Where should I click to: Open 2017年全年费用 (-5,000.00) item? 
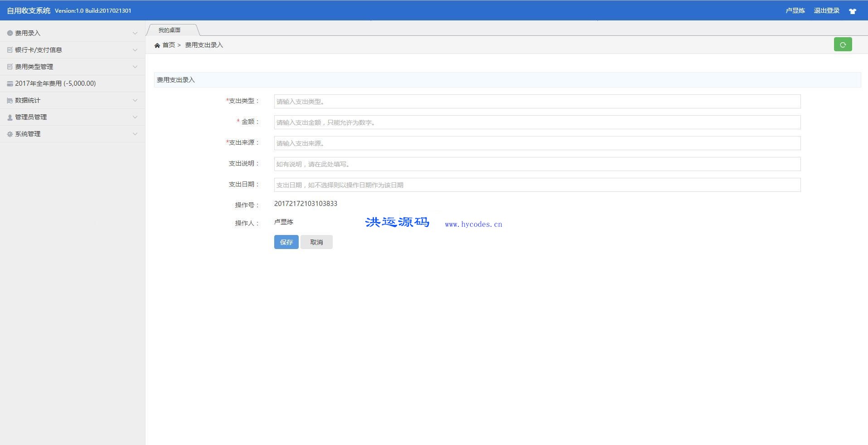[73, 83]
